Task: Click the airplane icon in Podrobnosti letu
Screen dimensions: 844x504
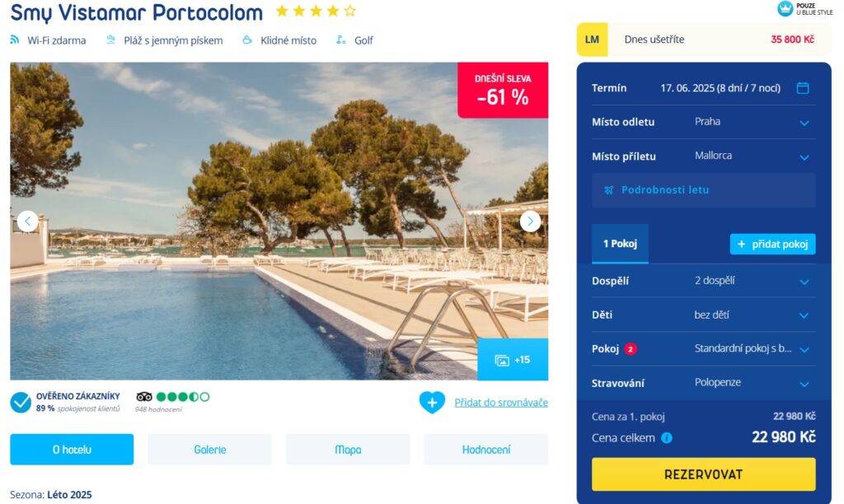Action: (x=609, y=190)
